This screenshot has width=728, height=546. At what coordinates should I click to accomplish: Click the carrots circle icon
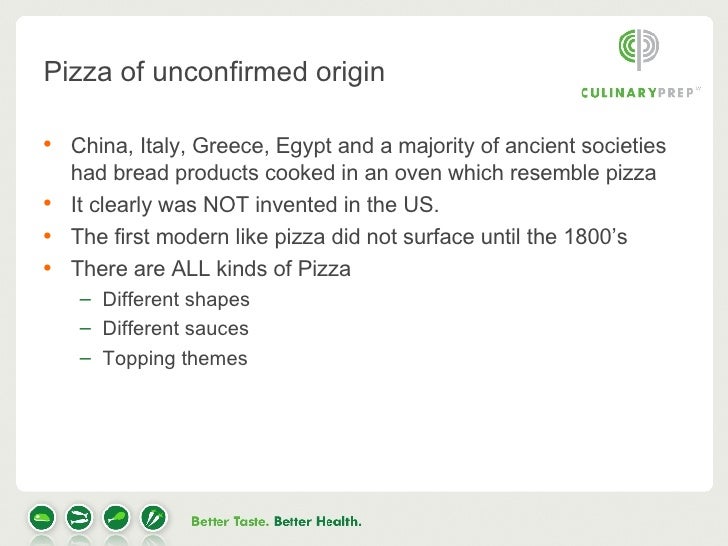[x=153, y=518]
